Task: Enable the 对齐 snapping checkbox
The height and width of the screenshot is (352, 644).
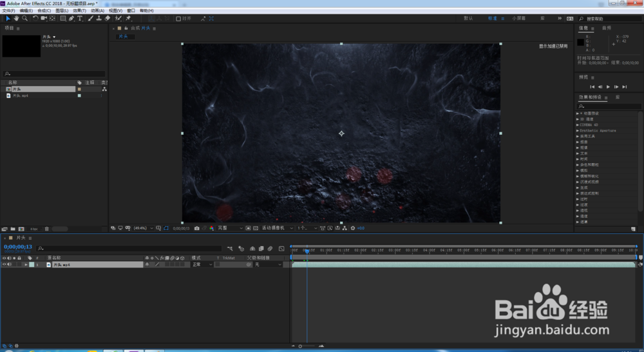Action: (178, 19)
